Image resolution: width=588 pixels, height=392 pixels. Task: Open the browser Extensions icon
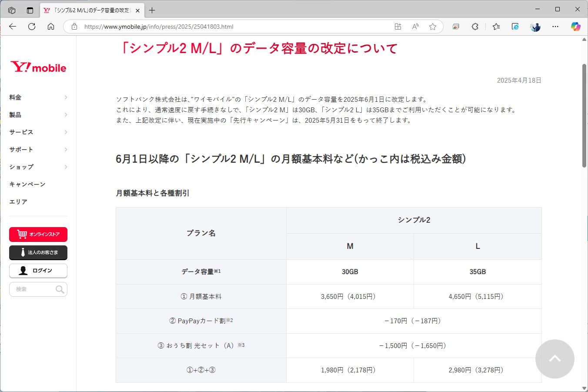click(x=475, y=26)
